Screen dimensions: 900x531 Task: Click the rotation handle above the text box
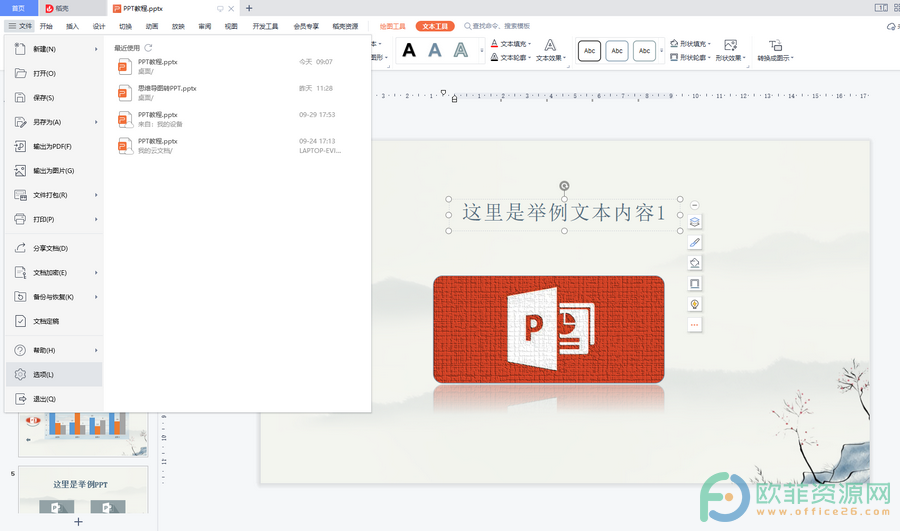coord(564,186)
